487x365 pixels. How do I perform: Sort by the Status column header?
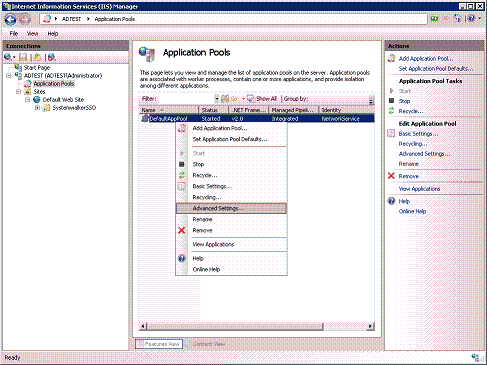click(214, 110)
